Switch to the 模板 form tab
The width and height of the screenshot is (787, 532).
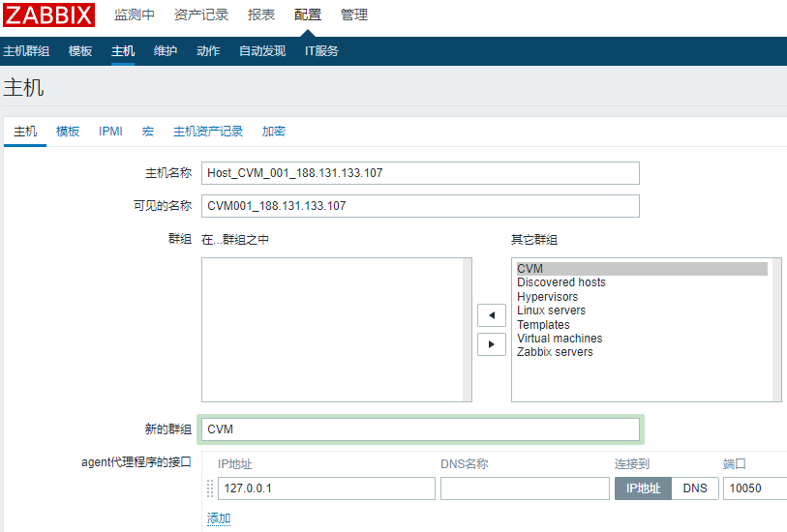[68, 132]
